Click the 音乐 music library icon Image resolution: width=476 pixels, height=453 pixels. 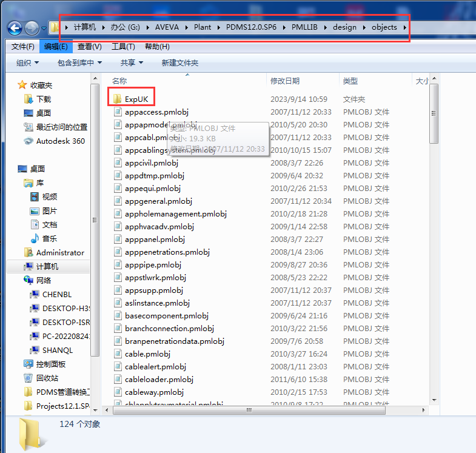pos(35,239)
